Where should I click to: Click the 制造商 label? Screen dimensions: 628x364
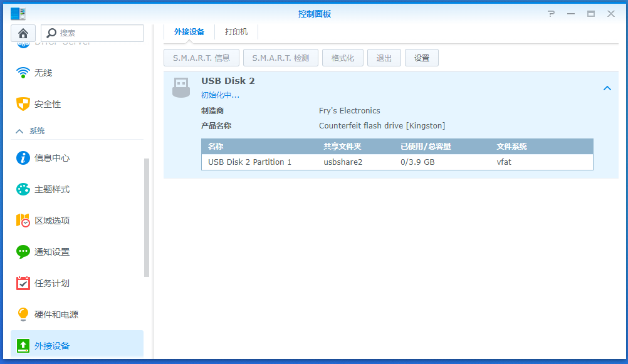(x=212, y=110)
